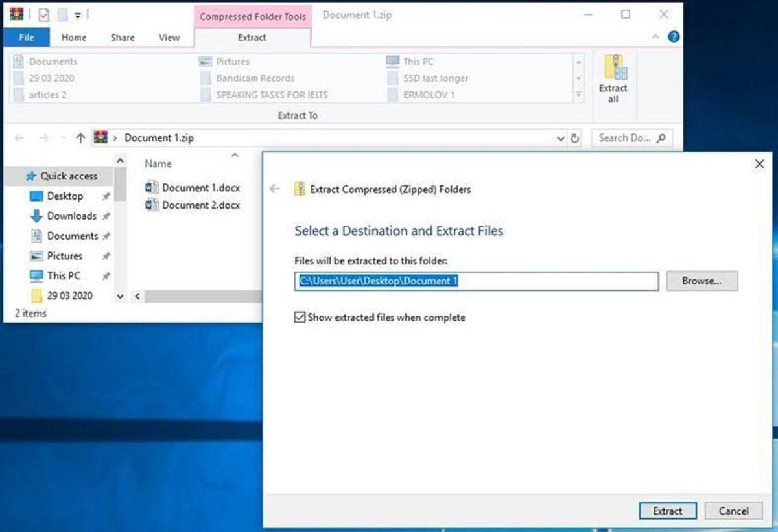Screen dimensions: 778x532
Task: Select SPEAKING TASKS FOR IELTS destination
Action: pyautogui.click(x=264, y=95)
